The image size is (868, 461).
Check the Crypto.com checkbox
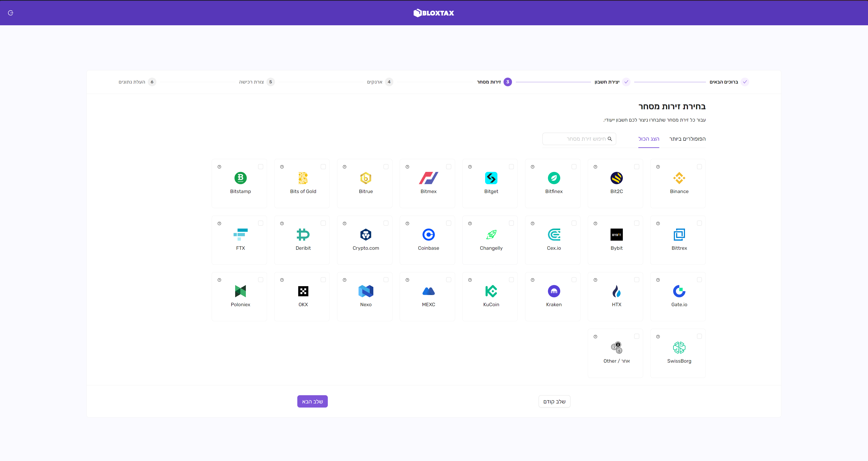point(386,223)
